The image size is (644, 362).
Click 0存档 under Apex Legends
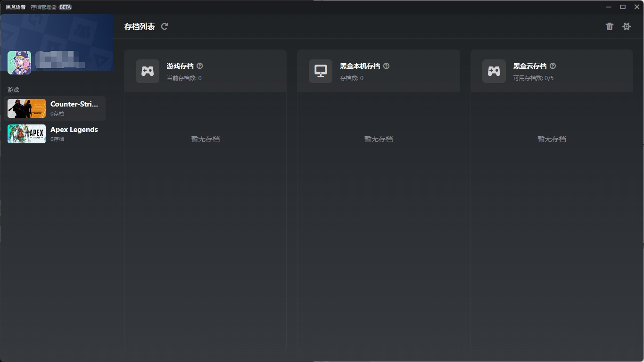coord(58,139)
